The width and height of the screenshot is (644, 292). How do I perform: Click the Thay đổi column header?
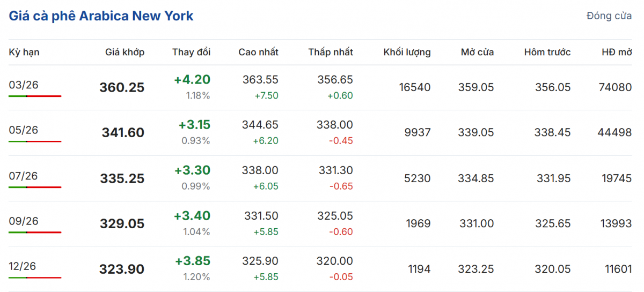(x=191, y=52)
